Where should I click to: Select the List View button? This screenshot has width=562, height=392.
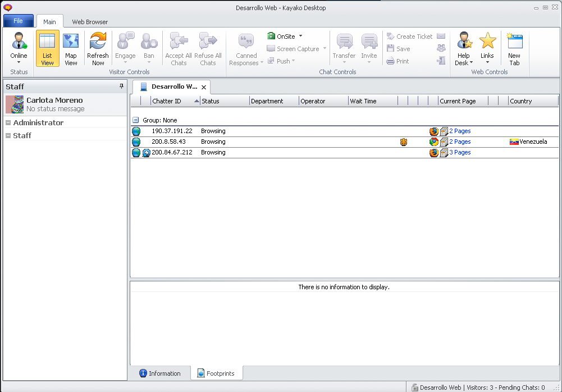48,42
